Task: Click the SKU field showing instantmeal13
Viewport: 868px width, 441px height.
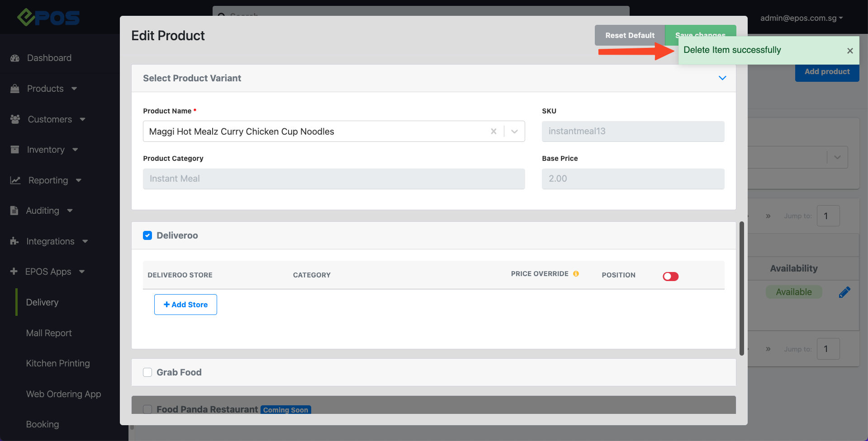Action: (x=633, y=131)
